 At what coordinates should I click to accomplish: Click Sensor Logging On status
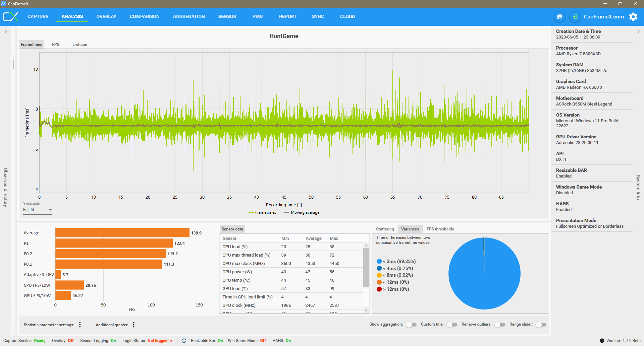(98, 341)
